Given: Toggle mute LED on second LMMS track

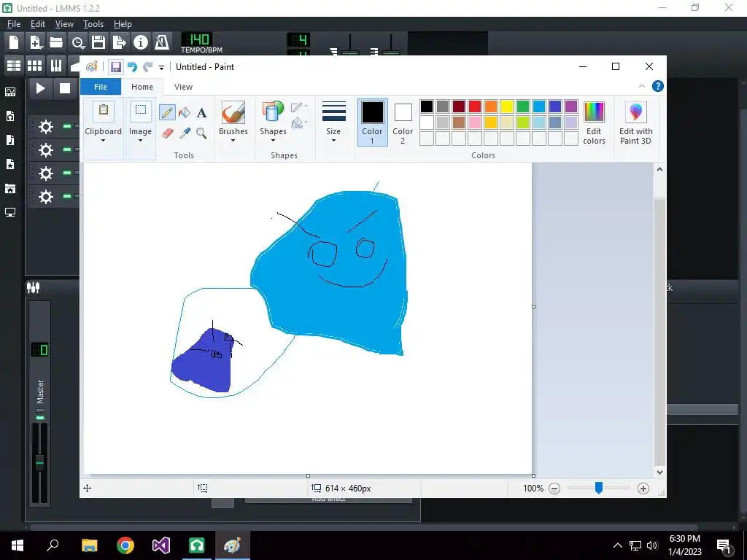Looking at the screenshot, I should point(67,149).
